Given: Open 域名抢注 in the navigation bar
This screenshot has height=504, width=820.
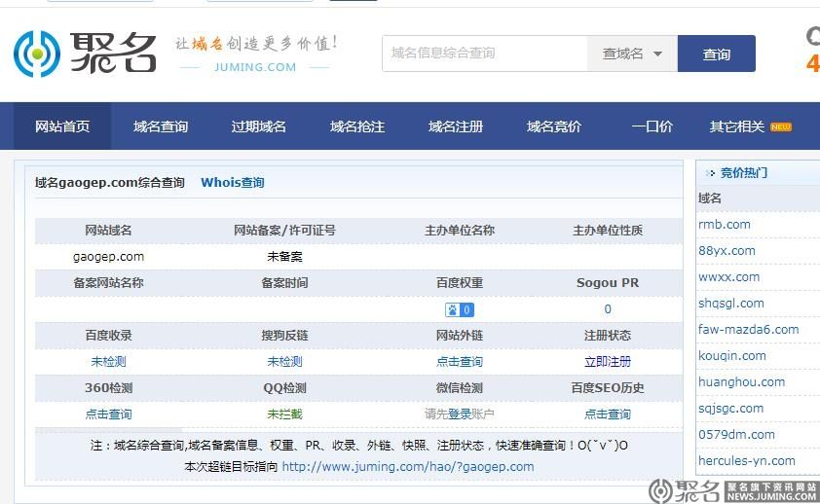Looking at the screenshot, I should [x=357, y=126].
